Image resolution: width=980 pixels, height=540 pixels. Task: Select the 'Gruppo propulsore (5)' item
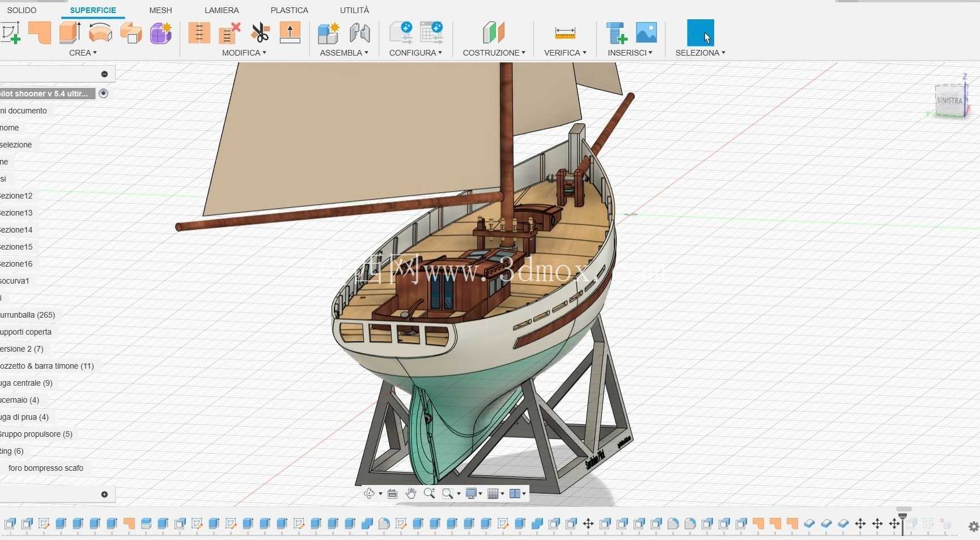click(36, 434)
